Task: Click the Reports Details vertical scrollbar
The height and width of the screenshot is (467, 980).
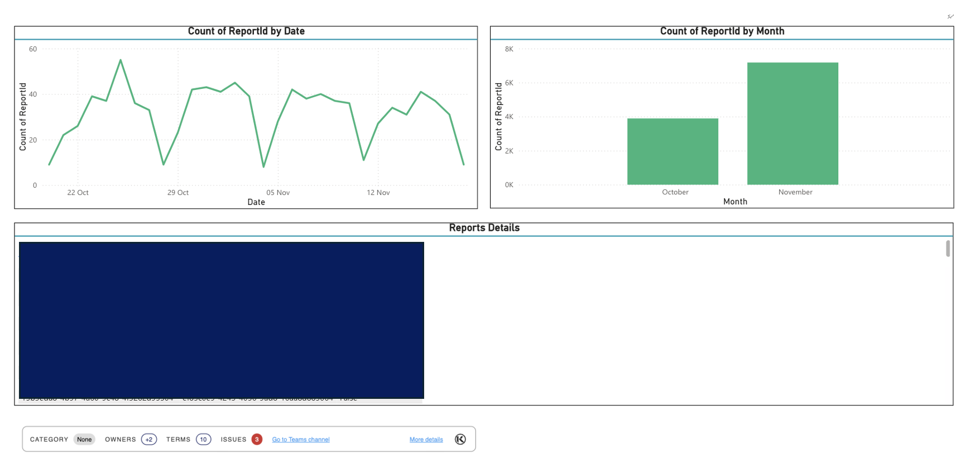Action: click(x=948, y=249)
